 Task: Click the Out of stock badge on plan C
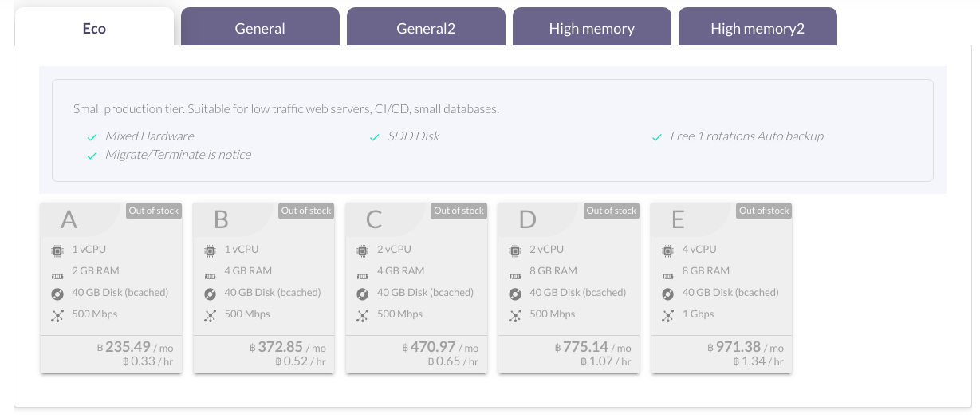pos(459,211)
